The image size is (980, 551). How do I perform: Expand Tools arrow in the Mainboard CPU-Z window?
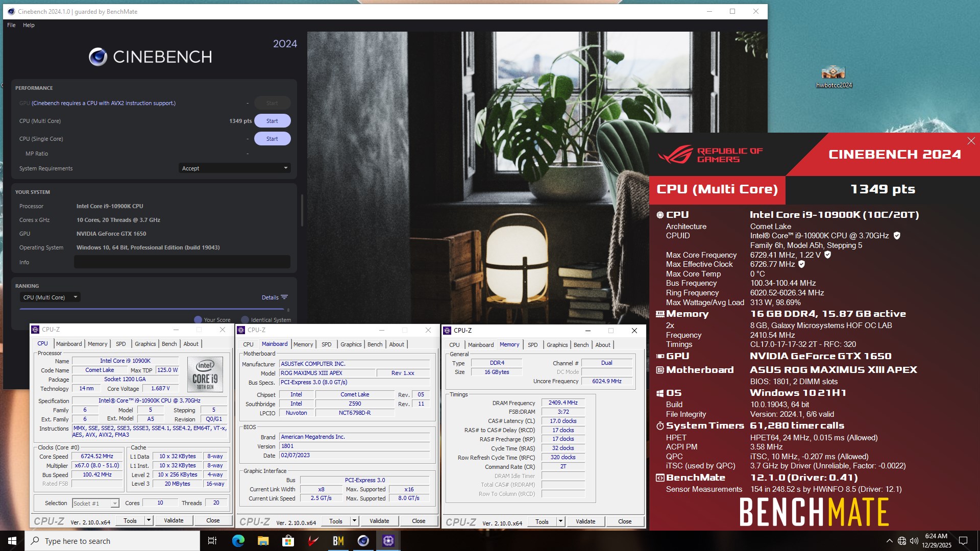[354, 521]
